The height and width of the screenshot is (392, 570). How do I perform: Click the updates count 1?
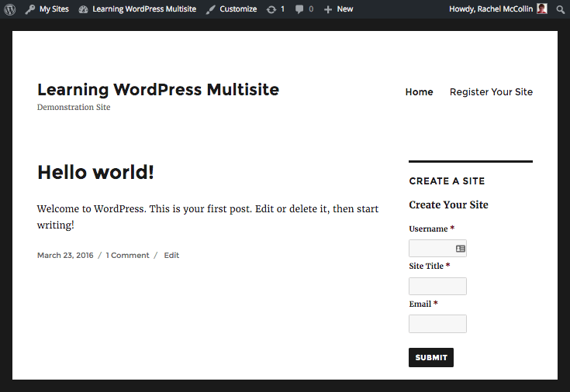[282, 9]
